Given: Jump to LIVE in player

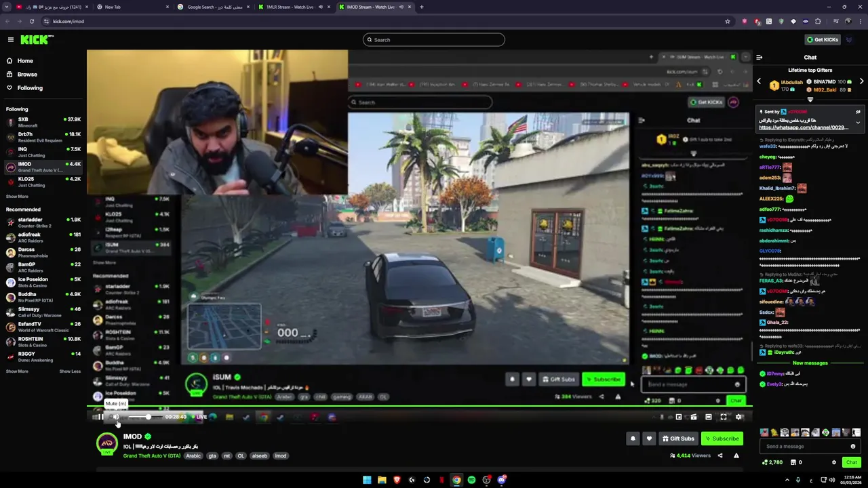Looking at the screenshot, I should click(x=199, y=417).
